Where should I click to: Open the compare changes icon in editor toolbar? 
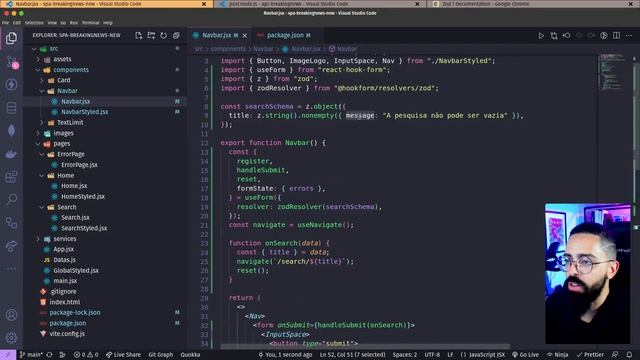click(554, 36)
